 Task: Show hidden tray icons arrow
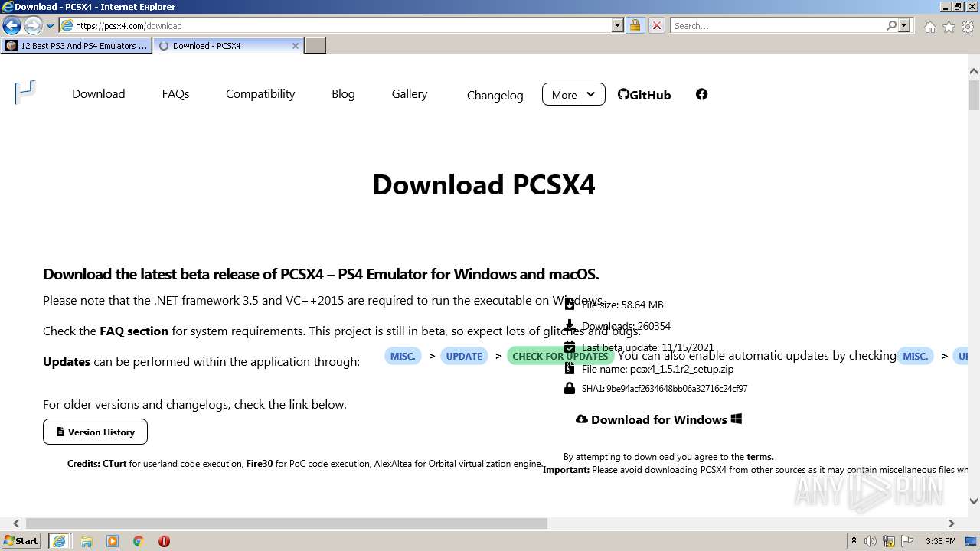coord(854,541)
